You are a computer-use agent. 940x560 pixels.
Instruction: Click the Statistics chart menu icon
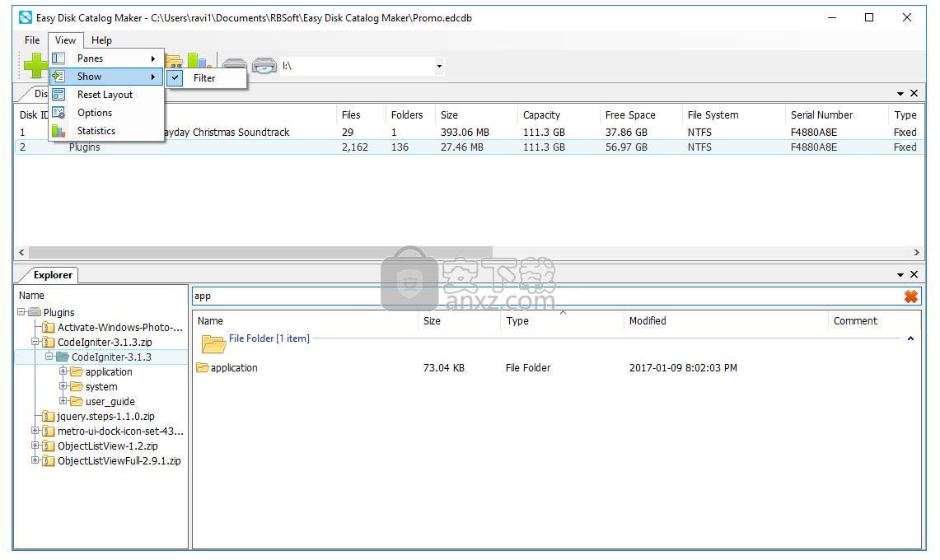coord(58,130)
